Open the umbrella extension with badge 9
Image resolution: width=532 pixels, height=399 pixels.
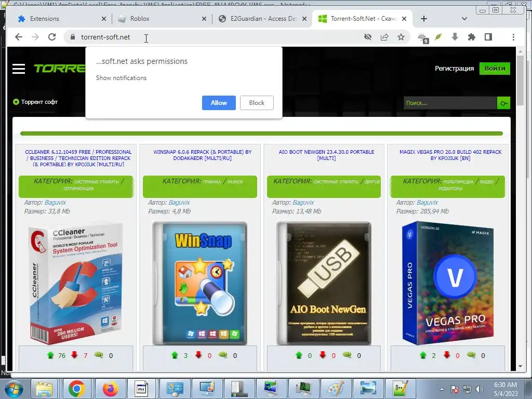coord(423,38)
